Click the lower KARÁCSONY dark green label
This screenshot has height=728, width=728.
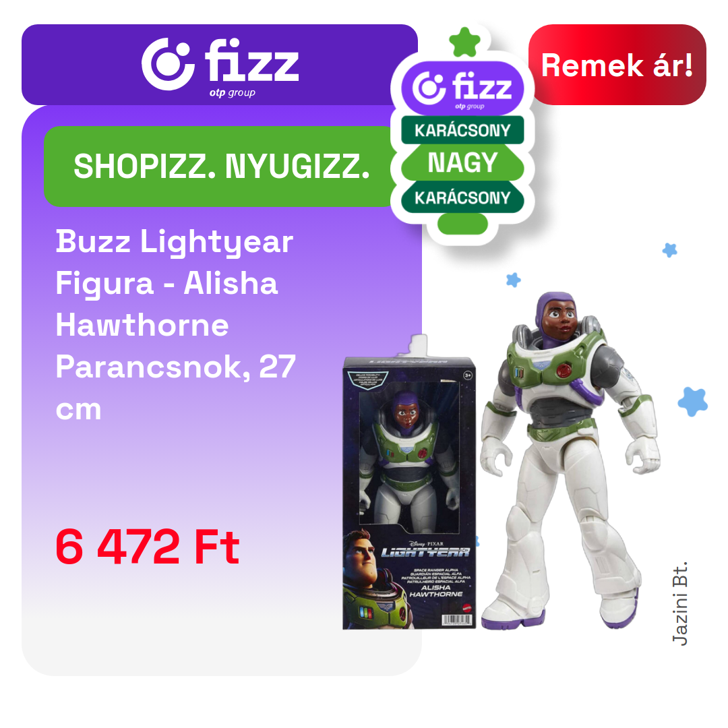coord(462,198)
